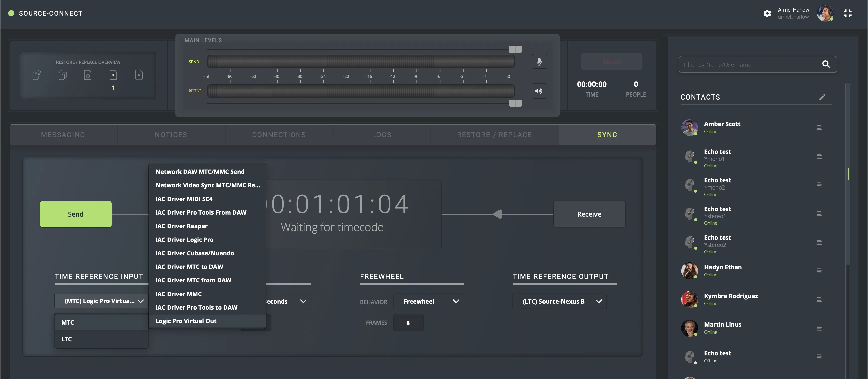Open menu for Martin Linus contact

coord(819,328)
